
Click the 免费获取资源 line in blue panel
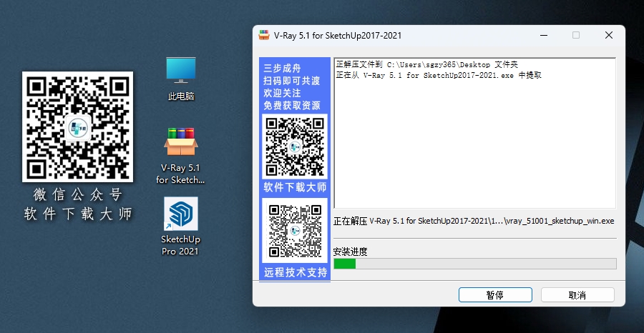[292, 105]
